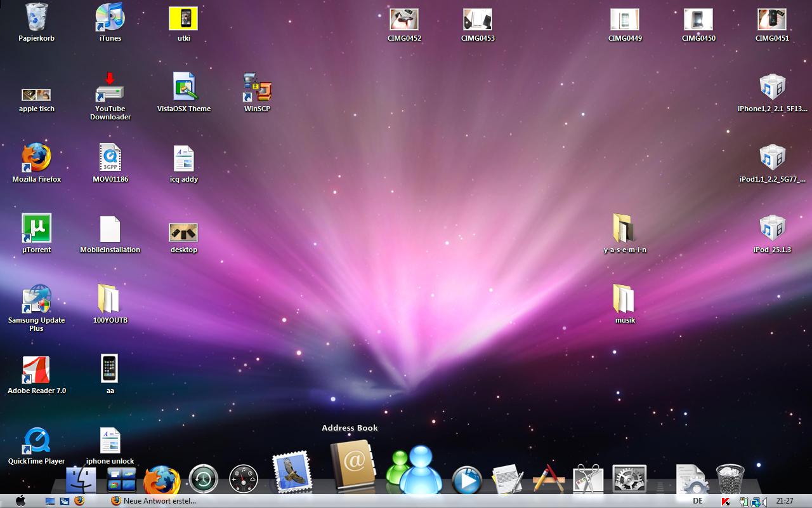
Task: Open the 100YOUTB folder
Action: pos(110,304)
